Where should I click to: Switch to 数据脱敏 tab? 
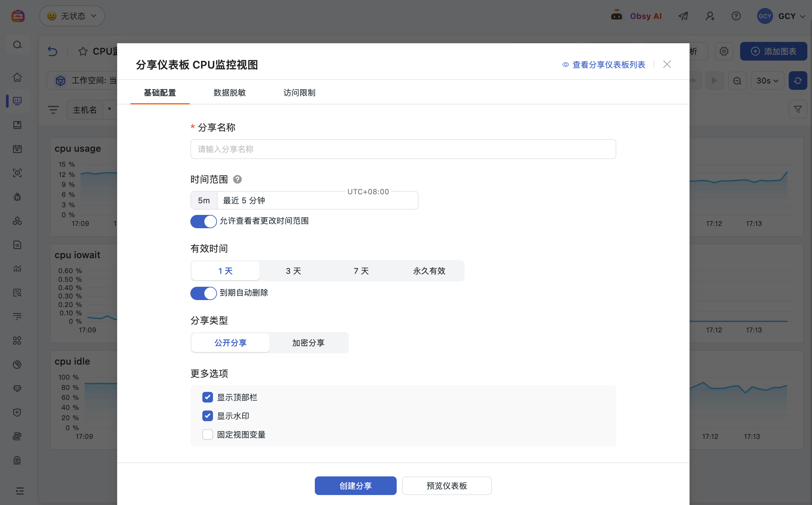pos(230,92)
